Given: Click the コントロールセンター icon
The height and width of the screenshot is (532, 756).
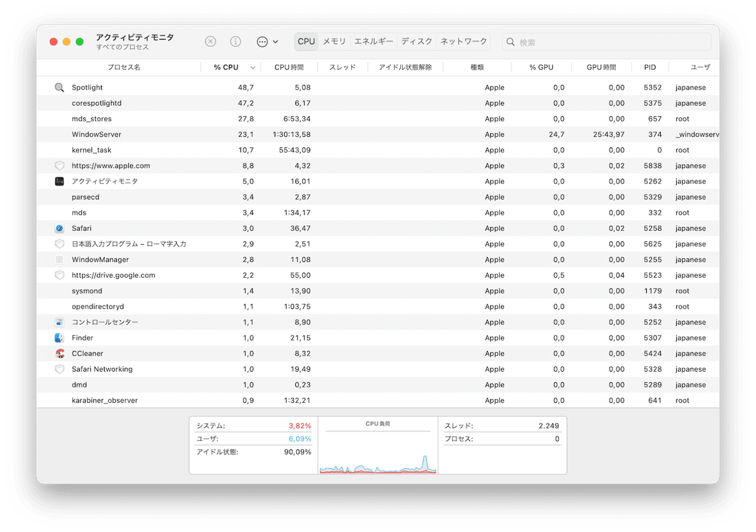Looking at the screenshot, I should 60,323.
